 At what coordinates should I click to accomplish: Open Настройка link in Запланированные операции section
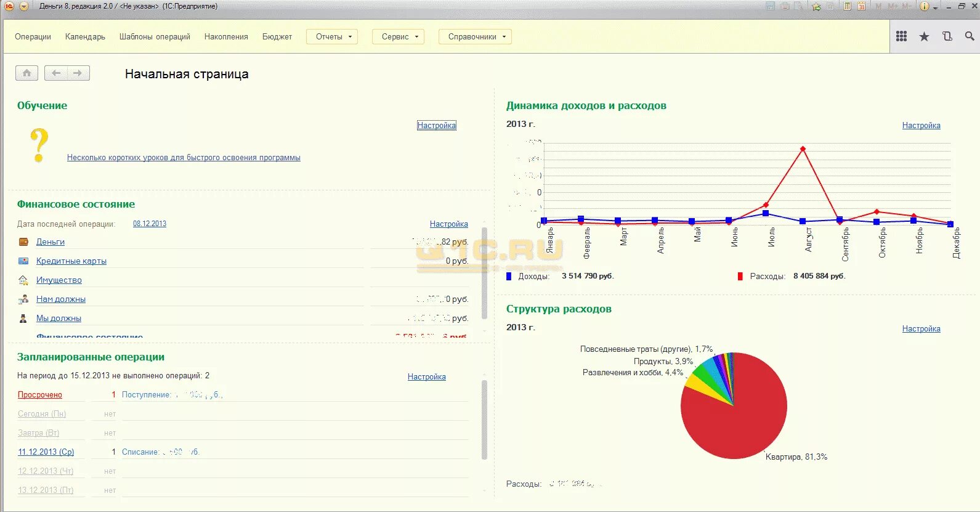click(427, 376)
